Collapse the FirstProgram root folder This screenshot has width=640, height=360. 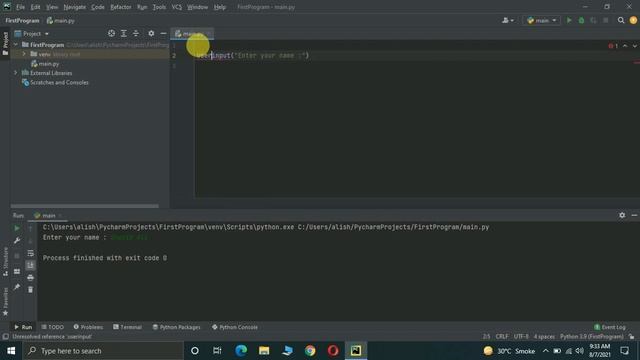click(16, 44)
